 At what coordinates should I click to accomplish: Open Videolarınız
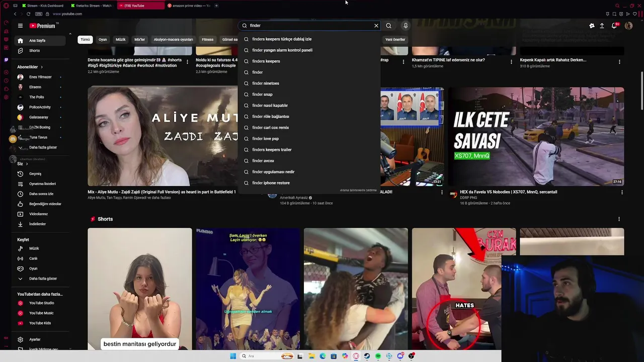[x=40, y=214]
